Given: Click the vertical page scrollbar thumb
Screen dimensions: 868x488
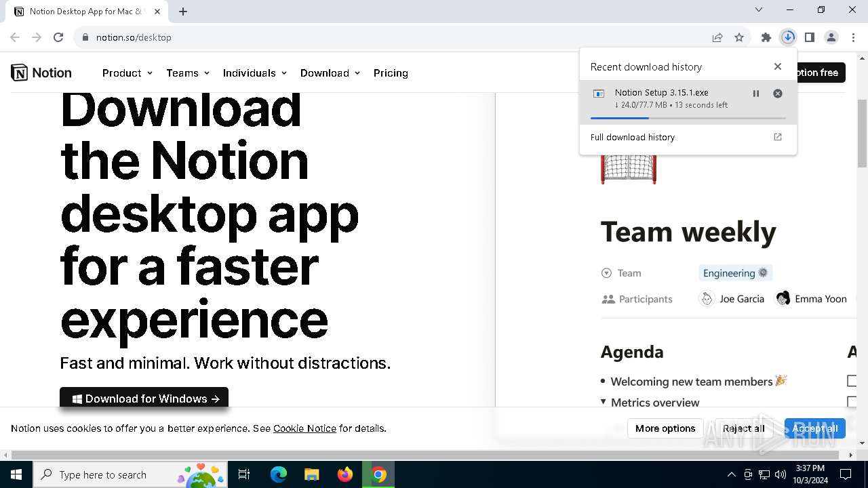Looking at the screenshot, I should point(862,133).
